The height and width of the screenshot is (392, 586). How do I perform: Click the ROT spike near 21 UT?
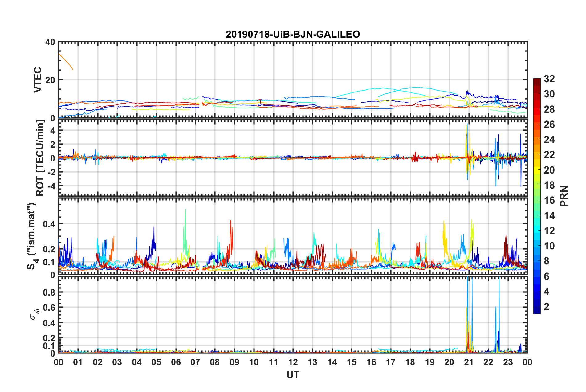click(x=467, y=151)
